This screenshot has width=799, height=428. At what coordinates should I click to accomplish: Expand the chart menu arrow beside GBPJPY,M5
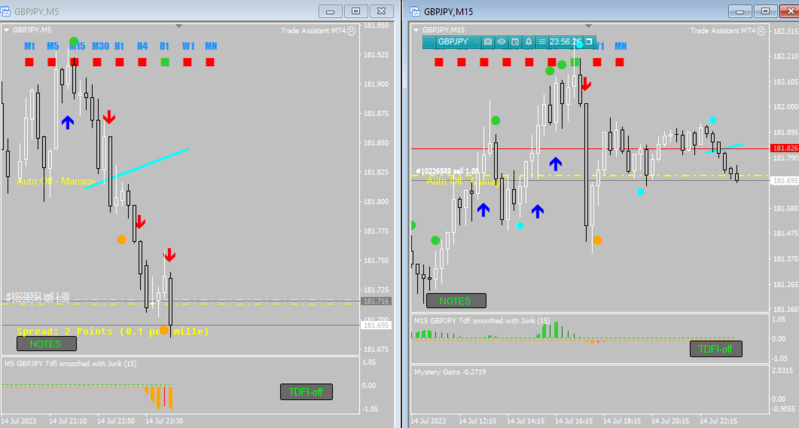tap(7, 30)
